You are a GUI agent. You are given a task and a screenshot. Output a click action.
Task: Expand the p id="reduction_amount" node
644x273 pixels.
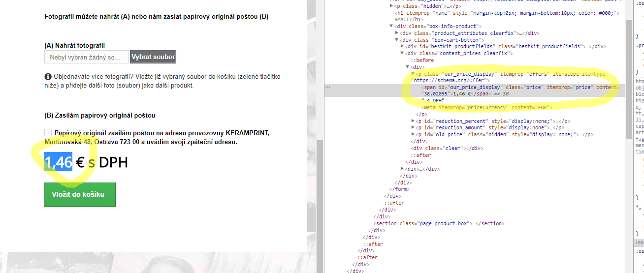click(413, 127)
